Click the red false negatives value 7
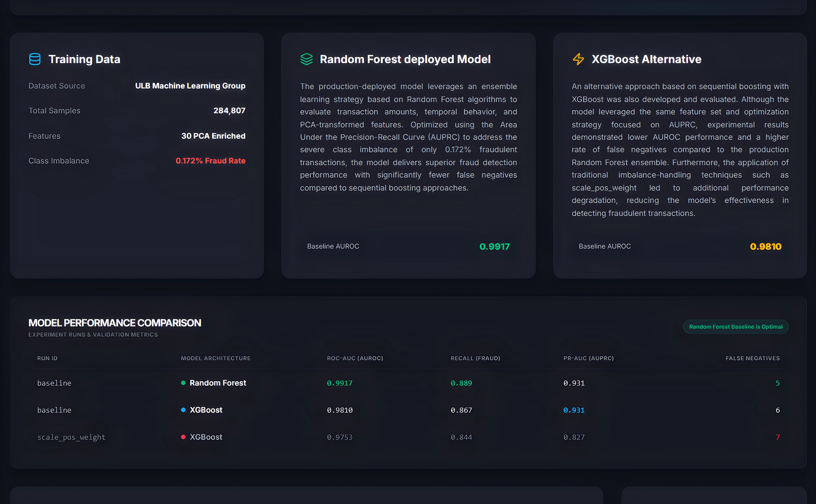816x504 pixels. [778, 437]
